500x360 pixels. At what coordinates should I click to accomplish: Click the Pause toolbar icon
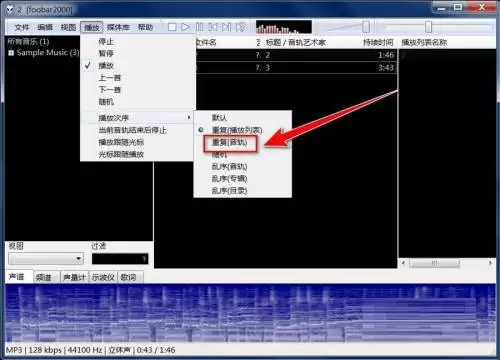pos(199,27)
